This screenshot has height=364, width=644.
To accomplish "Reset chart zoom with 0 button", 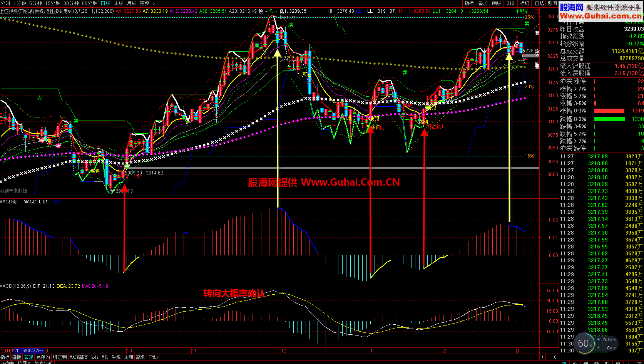I will click(x=555, y=357).
